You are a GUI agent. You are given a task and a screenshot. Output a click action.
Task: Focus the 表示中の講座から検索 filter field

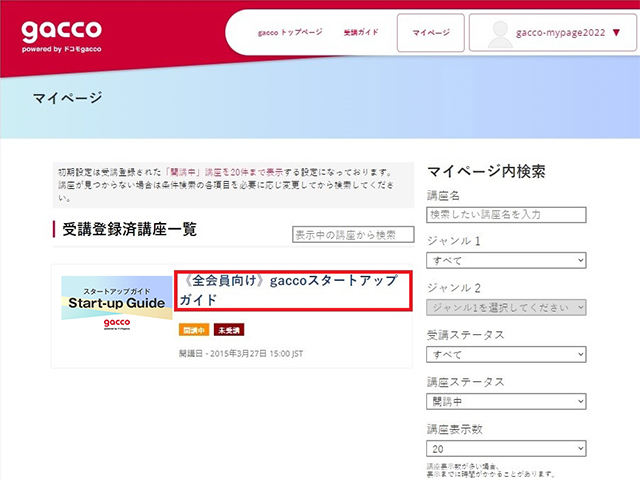click(351, 234)
